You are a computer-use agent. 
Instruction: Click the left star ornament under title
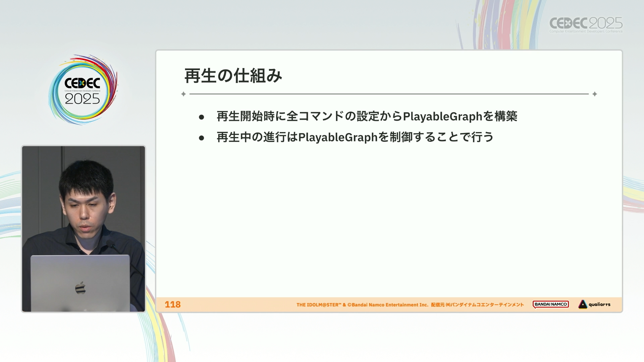point(183,94)
